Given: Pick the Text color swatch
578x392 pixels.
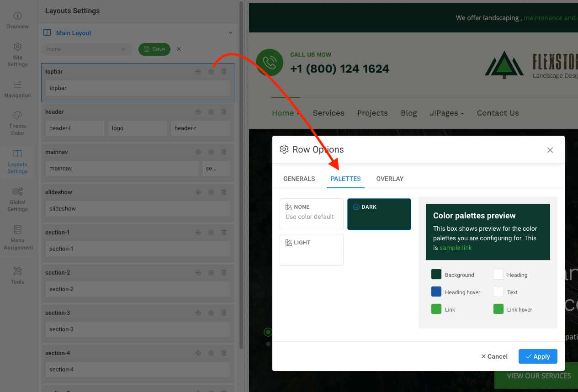Looking at the screenshot, I should click(x=498, y=291).
